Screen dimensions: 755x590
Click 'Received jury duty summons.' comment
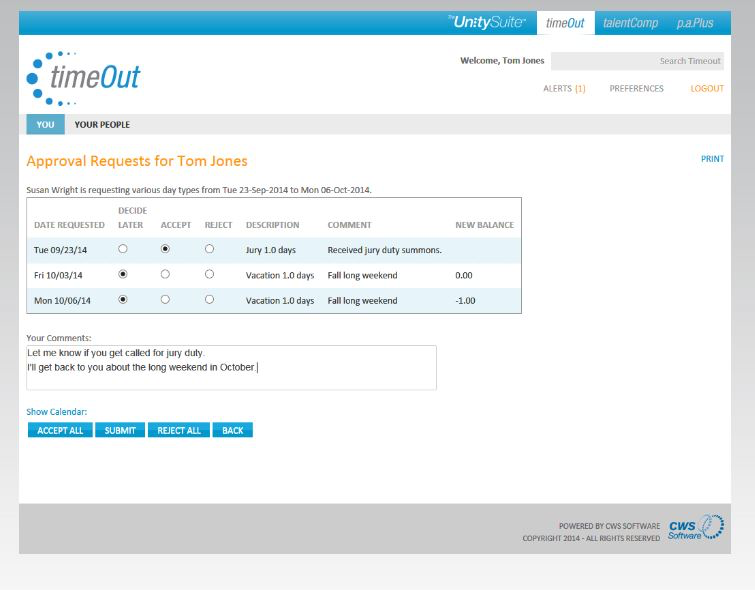click(x=384, y=250)
